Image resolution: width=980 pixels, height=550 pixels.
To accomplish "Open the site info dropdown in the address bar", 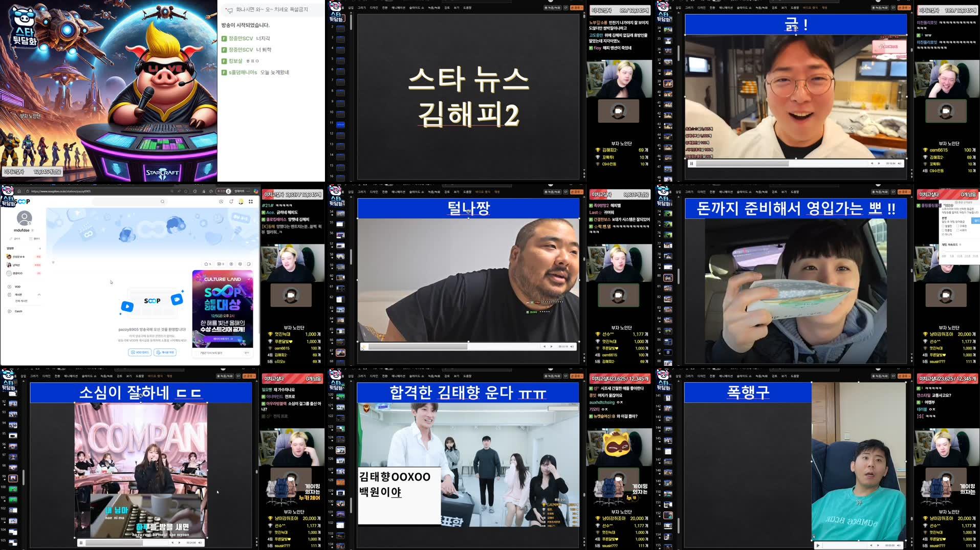I will click(27, 191).
